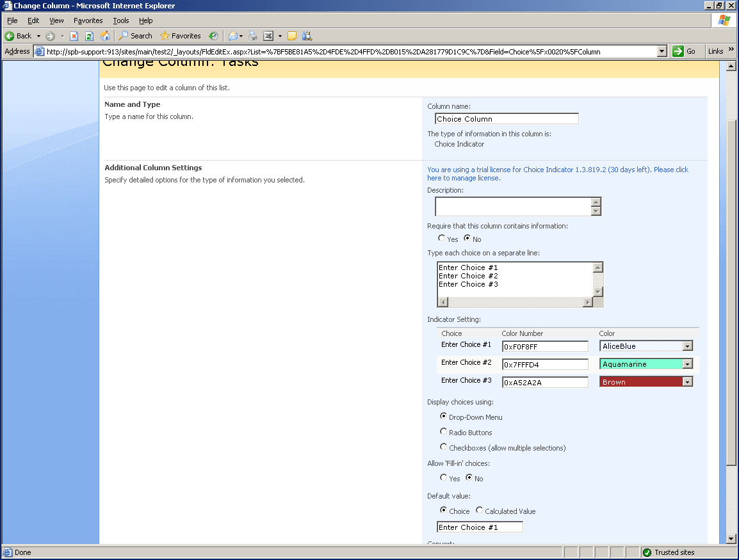The height and width of the screenshot is (560, 739).
Task: Click the Mail toolbar icon
Action: tap(233, 36)
